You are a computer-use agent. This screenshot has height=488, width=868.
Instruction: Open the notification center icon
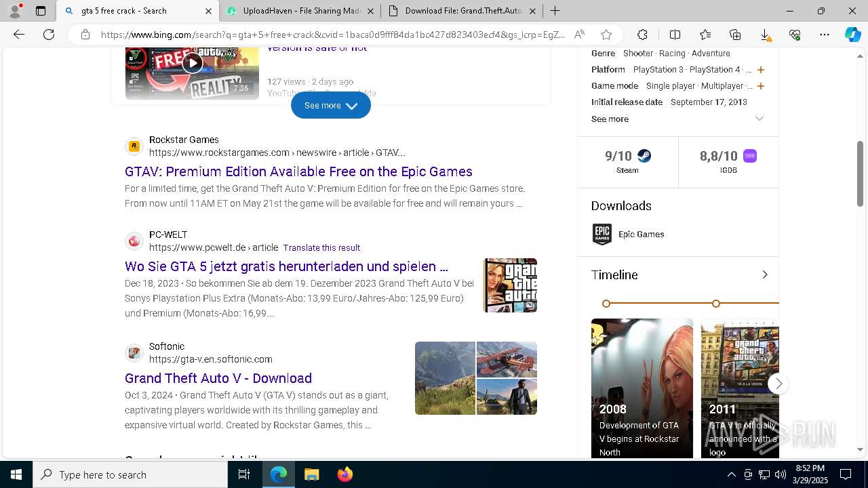click(846, 474)
